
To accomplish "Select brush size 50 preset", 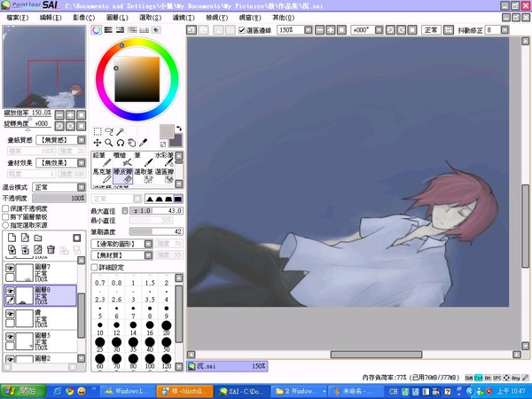I will pos(167,345).
